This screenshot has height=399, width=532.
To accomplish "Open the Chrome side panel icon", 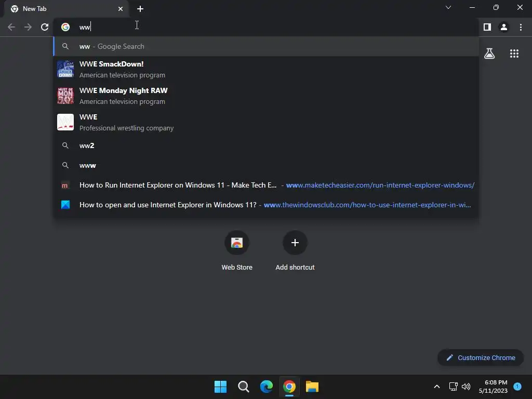I will coord(487,27).
